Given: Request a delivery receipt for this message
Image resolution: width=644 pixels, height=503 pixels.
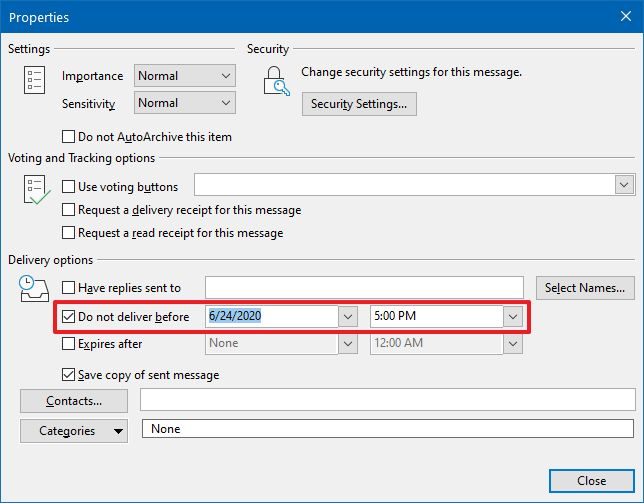Looking at the screenshot, I should pos(69,210).
